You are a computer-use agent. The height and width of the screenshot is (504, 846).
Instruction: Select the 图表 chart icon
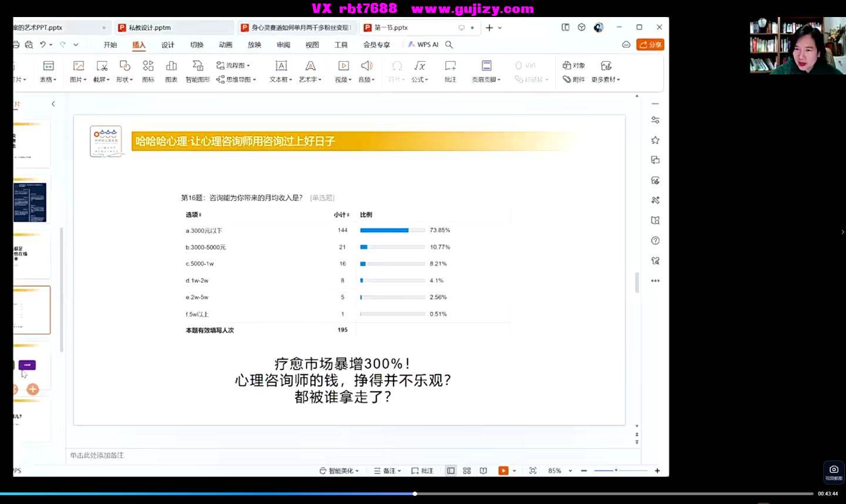tap(171, 71)
